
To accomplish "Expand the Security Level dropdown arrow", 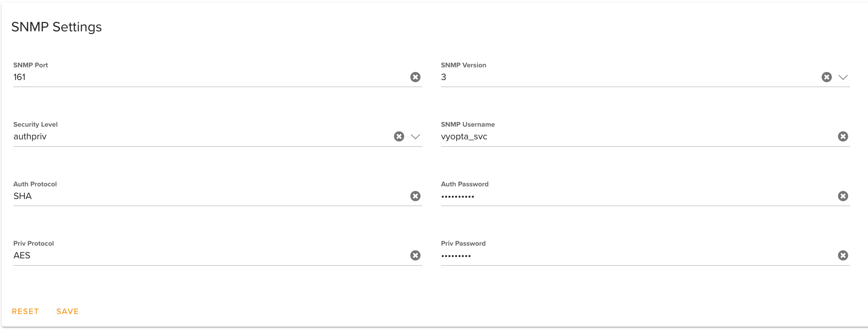I will [x=415, y=137].
